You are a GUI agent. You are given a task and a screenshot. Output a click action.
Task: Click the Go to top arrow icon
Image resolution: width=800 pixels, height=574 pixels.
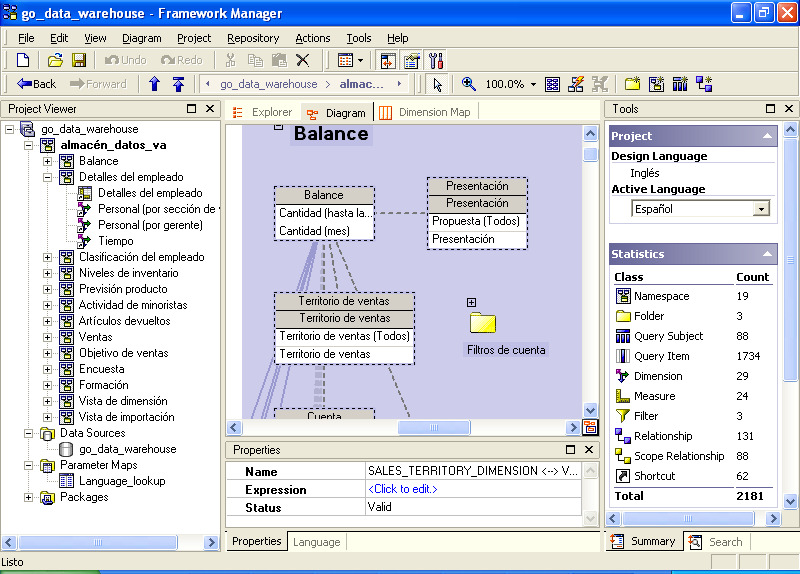[x=178, y=84]
